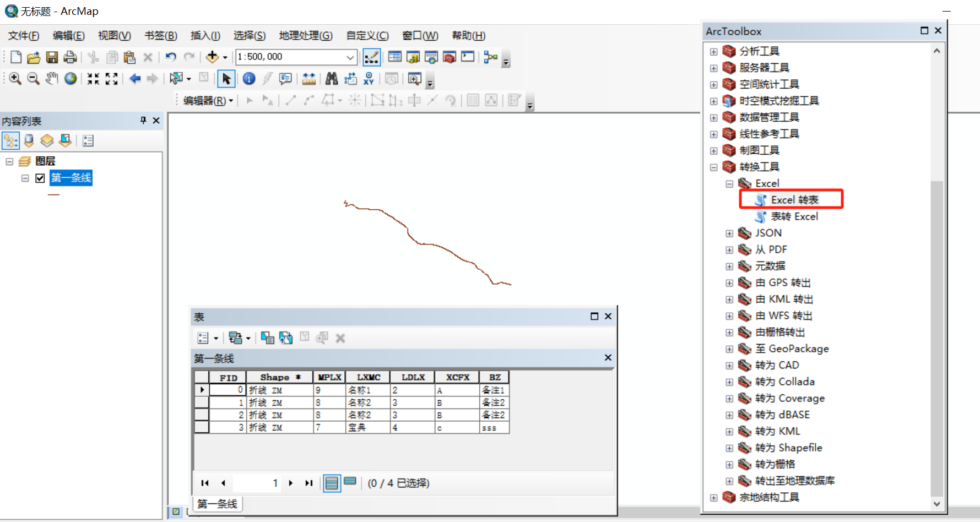This screenshot has height=522, width=980.
Task: Open the 文件(F) menu
Action: click(x=24, y=36)
